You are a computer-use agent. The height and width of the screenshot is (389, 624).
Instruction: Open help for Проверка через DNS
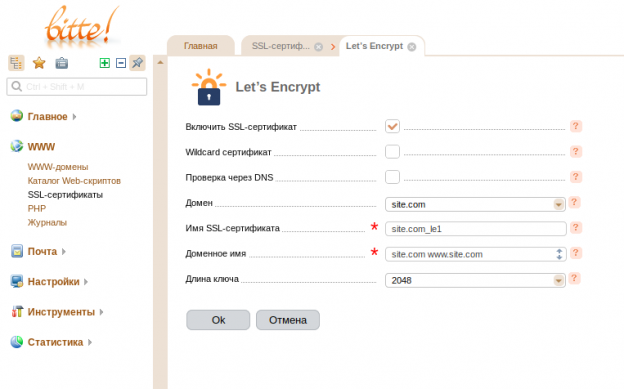(x=576, y=177)
